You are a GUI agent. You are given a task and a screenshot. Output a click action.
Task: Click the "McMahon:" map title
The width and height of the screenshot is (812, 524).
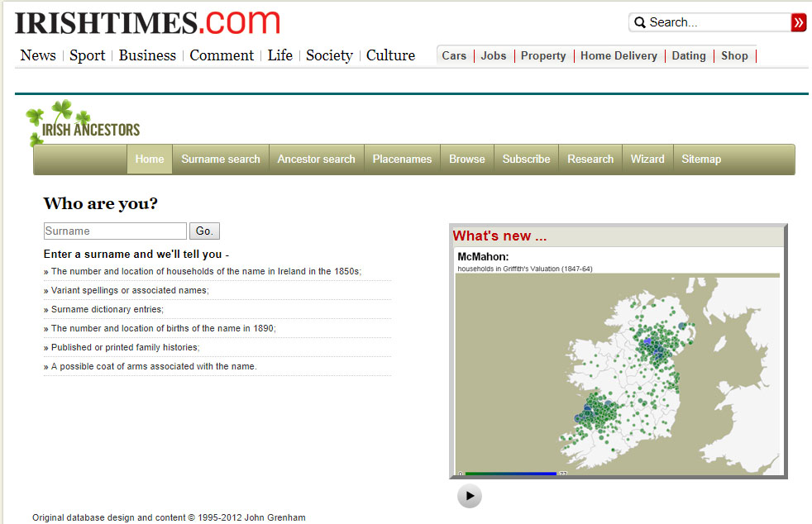(483, 257)
